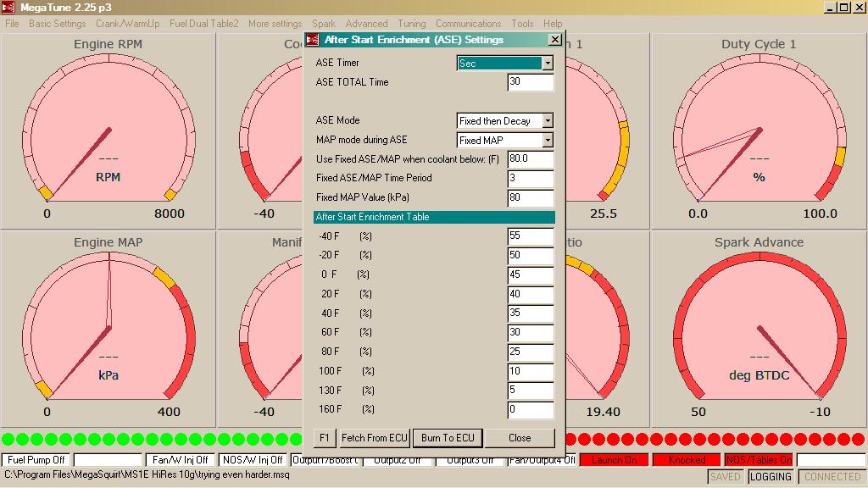Click the Engine RPM gauge
This screenshot has height=488, width=868.
[108, 130]
